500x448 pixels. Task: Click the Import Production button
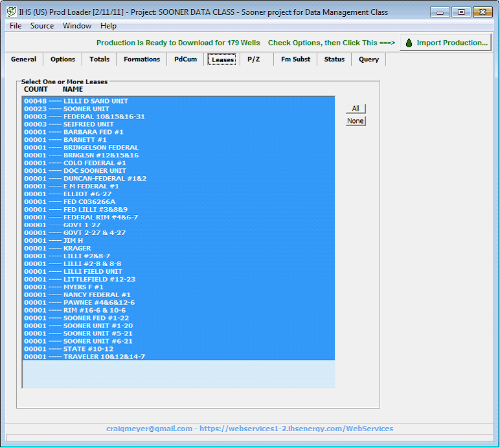(x=446, y=43)
